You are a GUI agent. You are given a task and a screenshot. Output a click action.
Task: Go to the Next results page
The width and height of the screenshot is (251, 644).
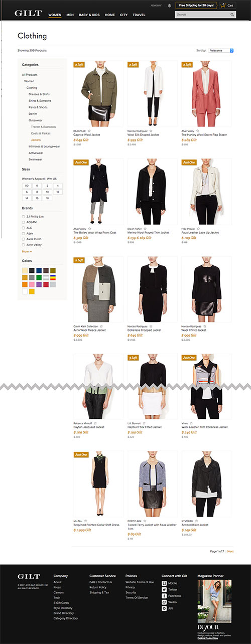[x=230, y=551]
